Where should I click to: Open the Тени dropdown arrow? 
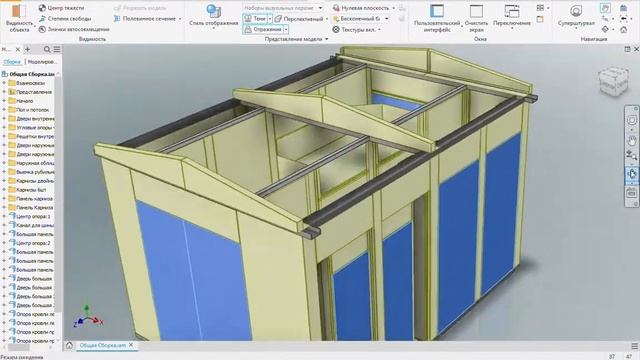tap(270, 18)
